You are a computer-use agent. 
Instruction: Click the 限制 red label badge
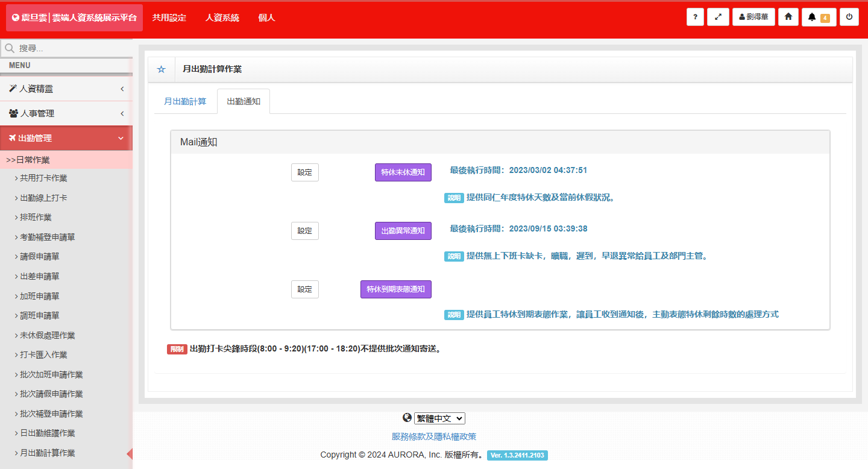coord(177,350)
